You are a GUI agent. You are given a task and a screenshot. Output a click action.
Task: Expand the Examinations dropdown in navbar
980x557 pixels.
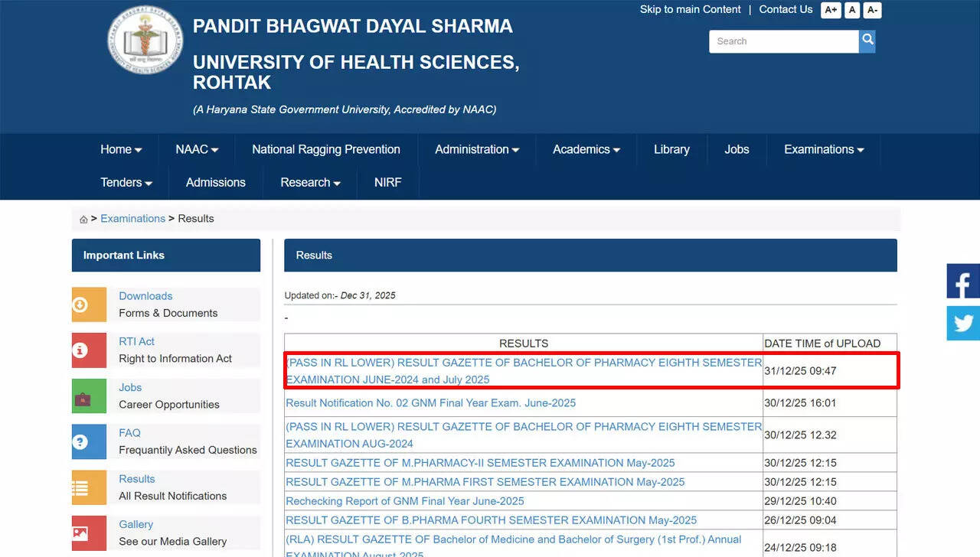pos(824,150)
